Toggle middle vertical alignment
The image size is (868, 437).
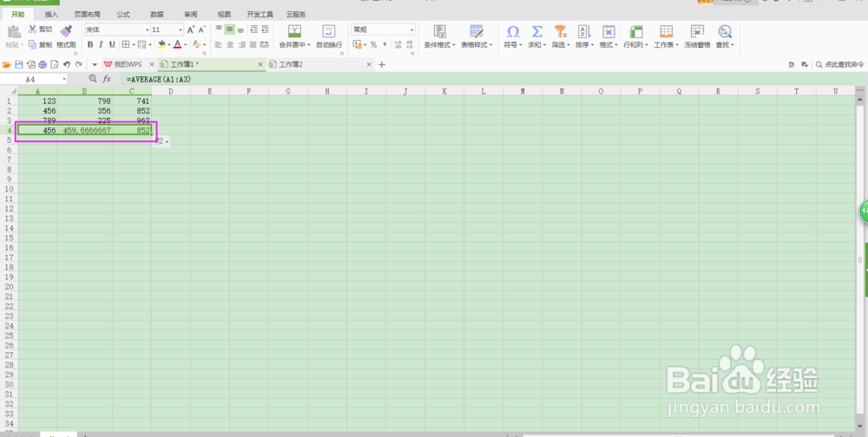click(x=230, y=29)
